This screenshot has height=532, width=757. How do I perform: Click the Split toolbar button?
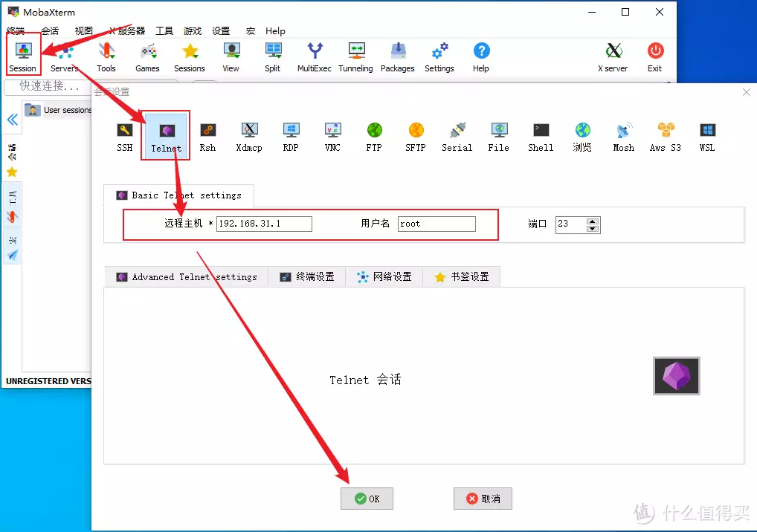point(273,57)
